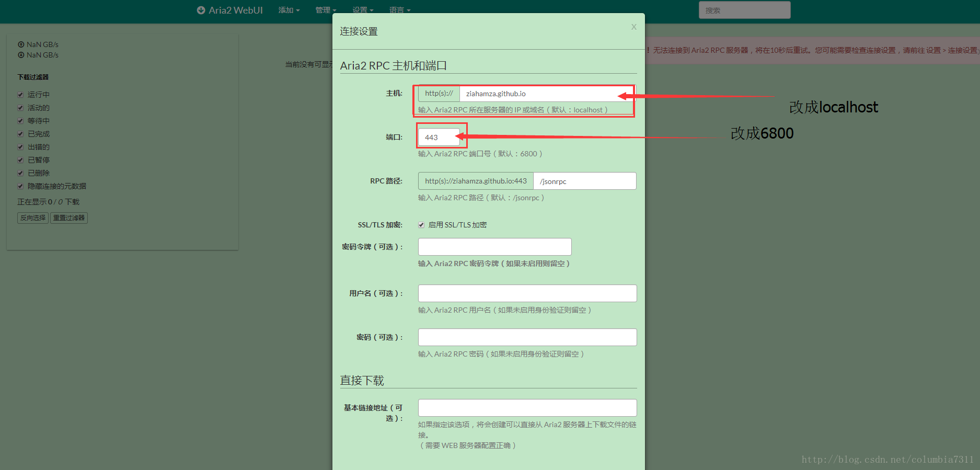The image size is (980, 470).
Task: Open the 管理 dropdown menu
Action: 326,10
